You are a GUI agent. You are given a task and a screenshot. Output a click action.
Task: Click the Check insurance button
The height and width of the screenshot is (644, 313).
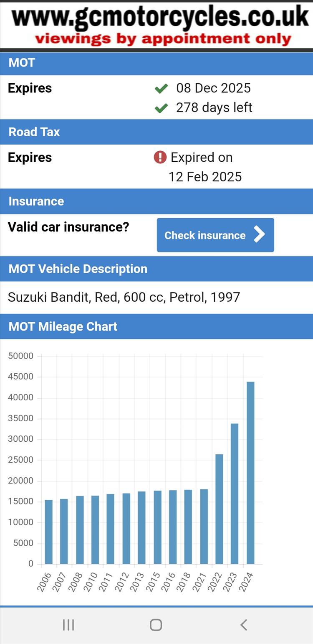point(215,235)
